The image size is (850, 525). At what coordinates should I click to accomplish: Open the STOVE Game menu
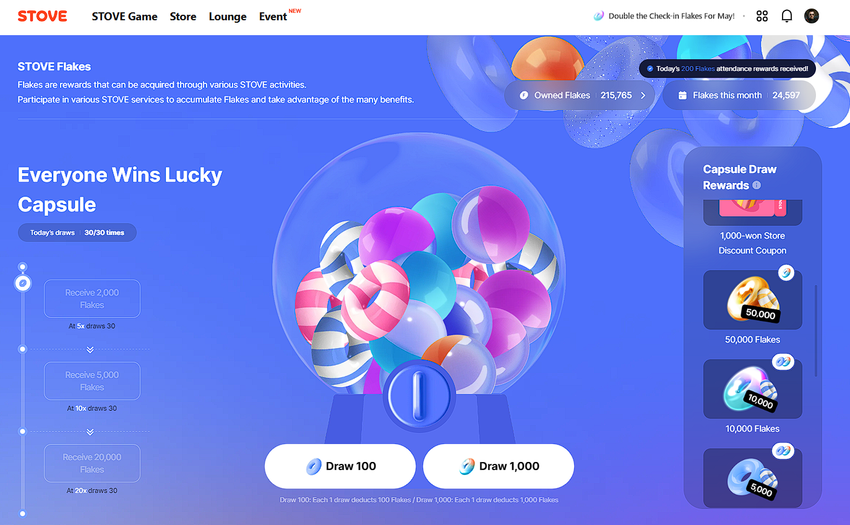[x=124, y=17]
